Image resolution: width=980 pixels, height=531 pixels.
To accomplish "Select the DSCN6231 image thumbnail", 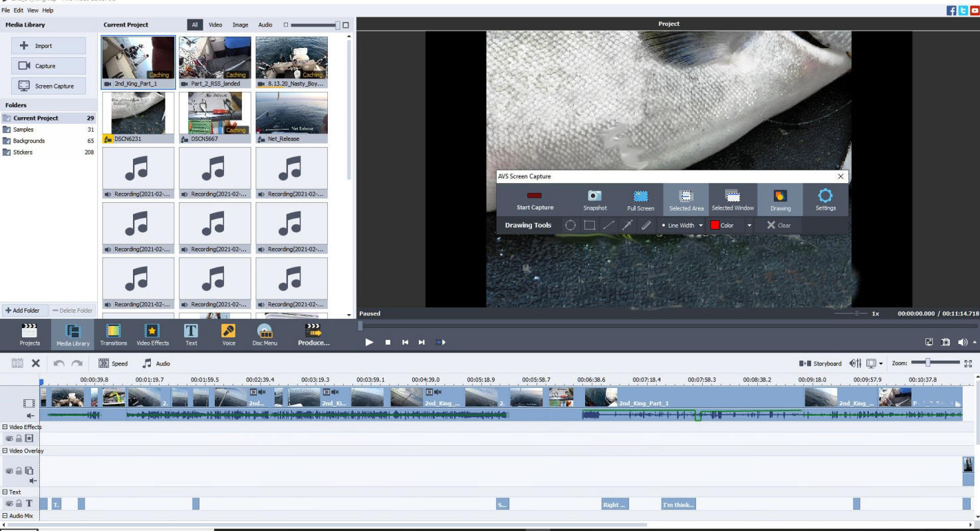I will click(x=138, y=114).
